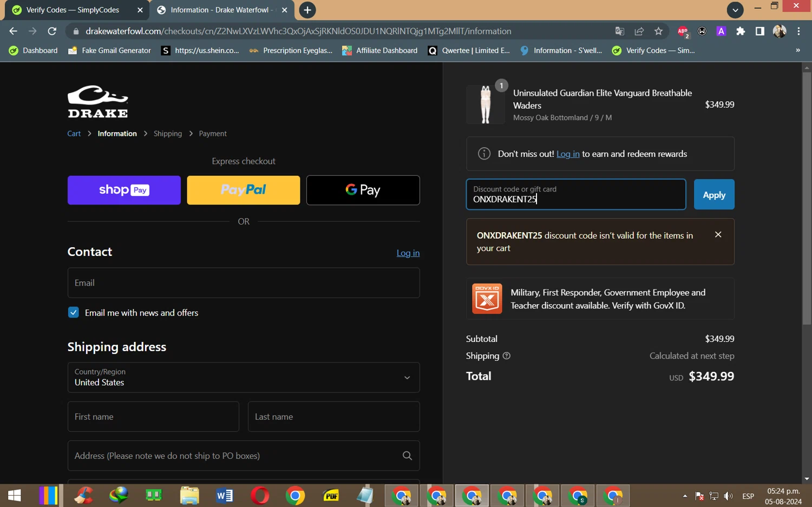Click the Log in link beside Contact
This screenshot has height=507, width=812.
tap(408, 253)
